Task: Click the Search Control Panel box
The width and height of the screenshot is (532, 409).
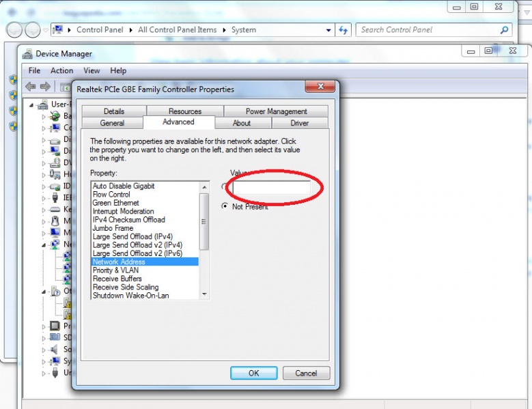Action: (433, 30)
